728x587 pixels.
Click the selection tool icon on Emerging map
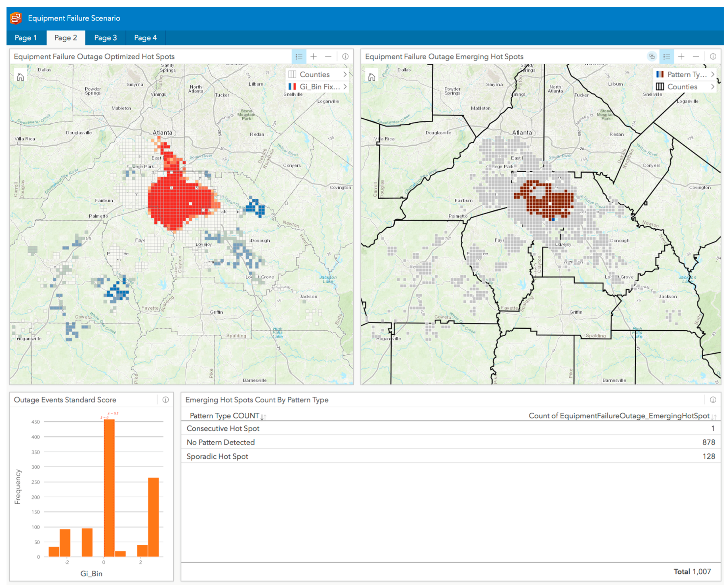652,56
